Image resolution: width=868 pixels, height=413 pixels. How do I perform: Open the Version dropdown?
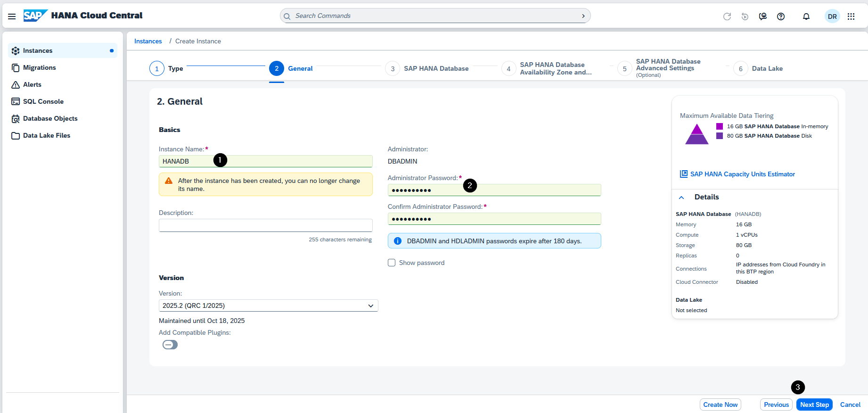coord(269,306)
